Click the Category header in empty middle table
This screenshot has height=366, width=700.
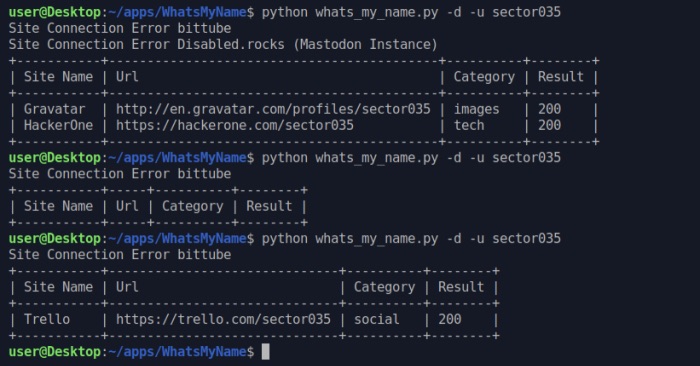pyautogui.click(x=192, y=206)
